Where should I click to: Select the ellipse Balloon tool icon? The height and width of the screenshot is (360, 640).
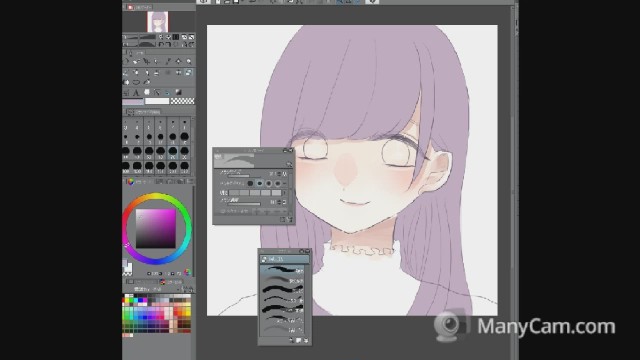coord(136,82)
